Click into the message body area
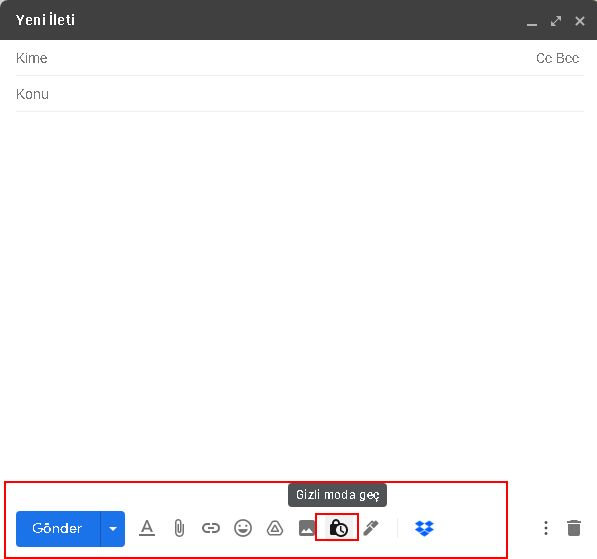The width and height of the screenshot is (597, 559). [x=300, y=293]
